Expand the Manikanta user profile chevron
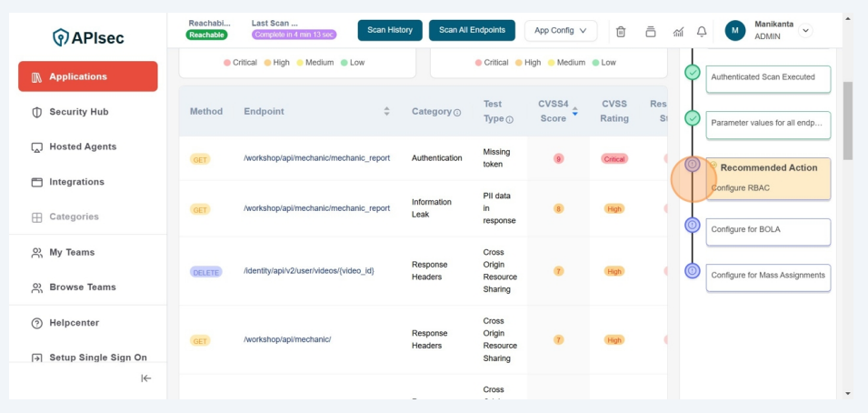Viewport: 868px width, 413px height. [x=805, y=30]
